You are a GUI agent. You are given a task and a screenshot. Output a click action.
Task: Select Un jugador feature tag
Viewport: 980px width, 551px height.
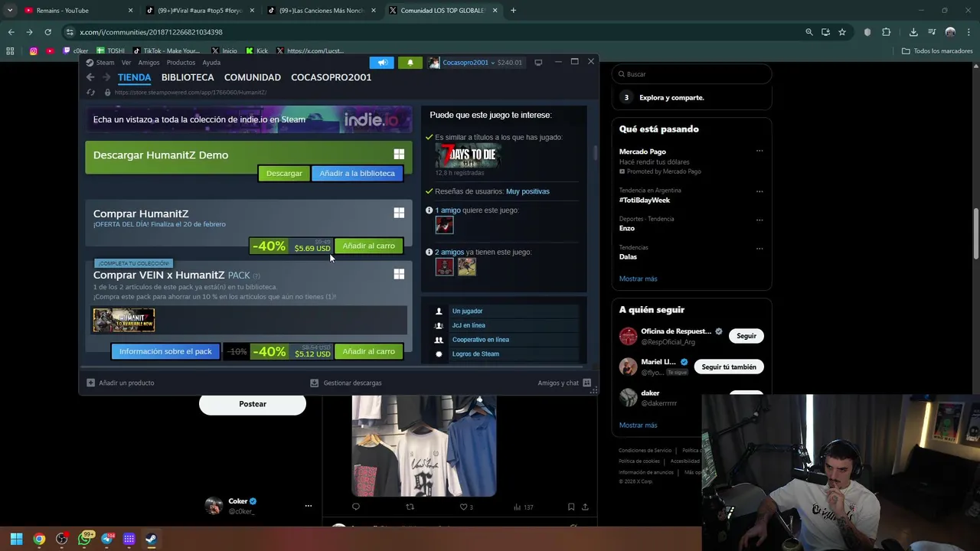(467, 311)
